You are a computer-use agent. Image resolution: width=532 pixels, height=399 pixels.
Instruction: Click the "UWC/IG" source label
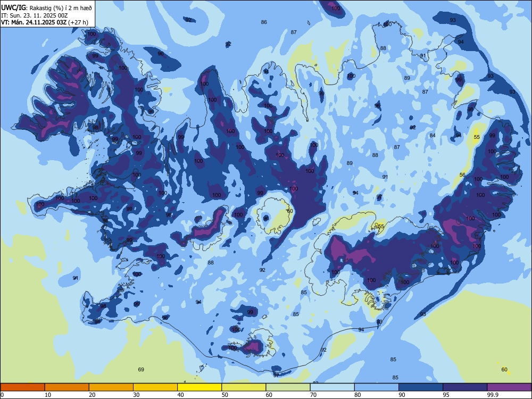point(14,8)
